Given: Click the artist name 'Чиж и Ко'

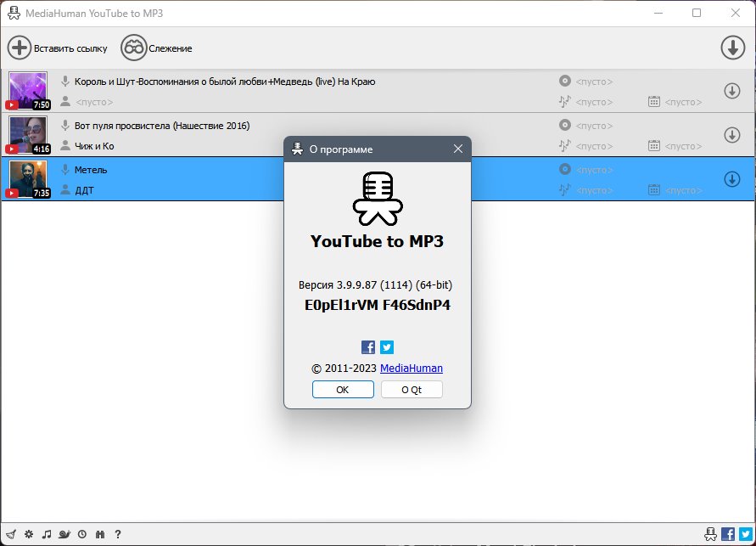Looking at the screenshot, I should (94, 146).
